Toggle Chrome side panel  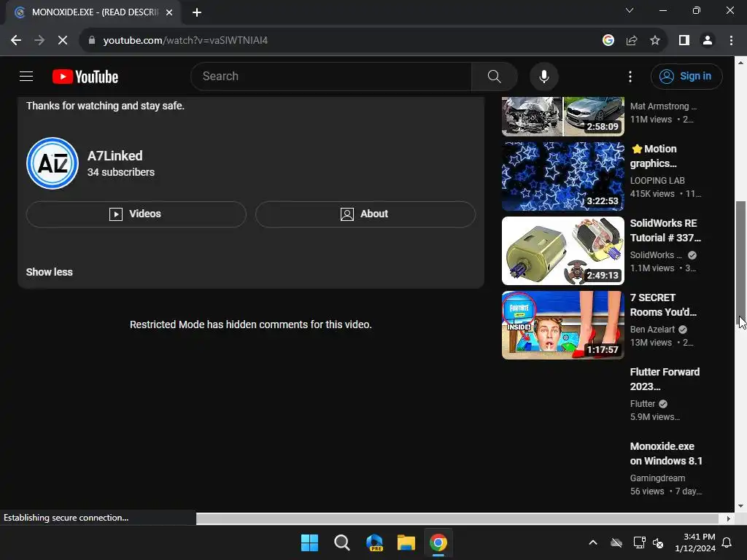(x=684, y=41)
